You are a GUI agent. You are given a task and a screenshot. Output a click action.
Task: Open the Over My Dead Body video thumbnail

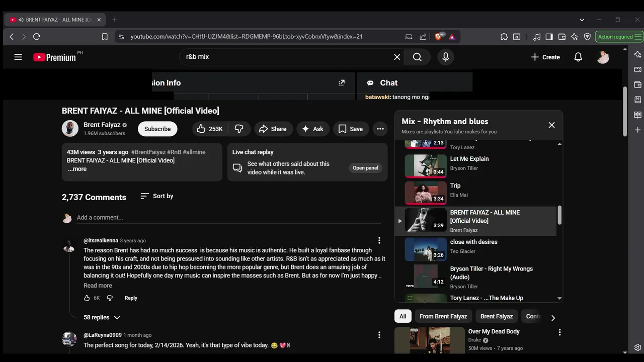430,340
